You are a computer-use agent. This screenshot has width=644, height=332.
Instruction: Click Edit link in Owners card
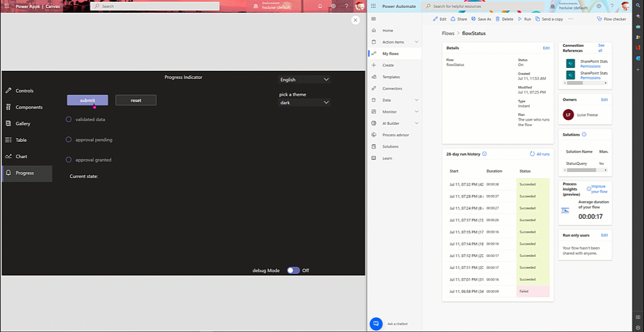pyautogui.click(x=604, y=99)
